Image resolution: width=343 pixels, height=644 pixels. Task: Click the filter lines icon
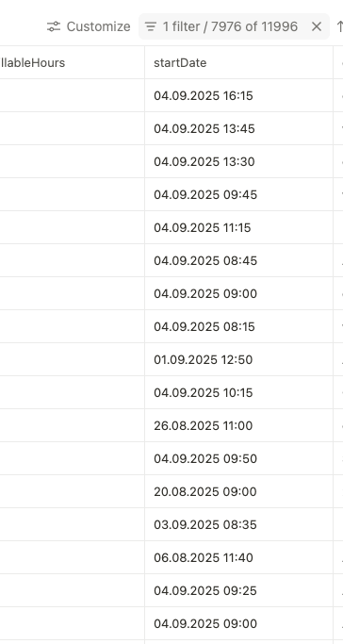pyautogui.click(x=151, y=26)
